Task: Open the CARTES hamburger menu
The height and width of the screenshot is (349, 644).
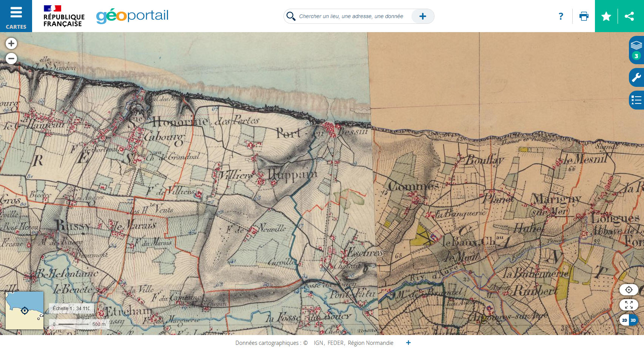Action: pos(16,16)
